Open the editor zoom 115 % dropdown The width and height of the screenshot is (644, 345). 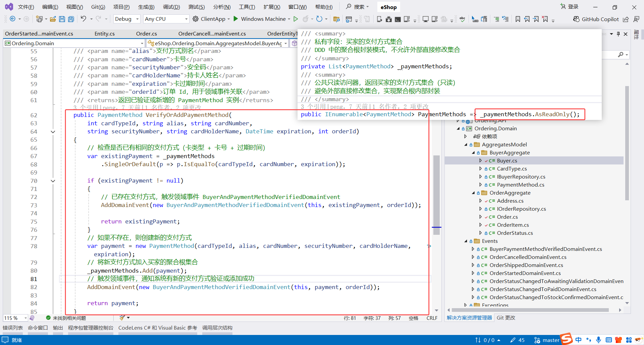coord(15,318)
